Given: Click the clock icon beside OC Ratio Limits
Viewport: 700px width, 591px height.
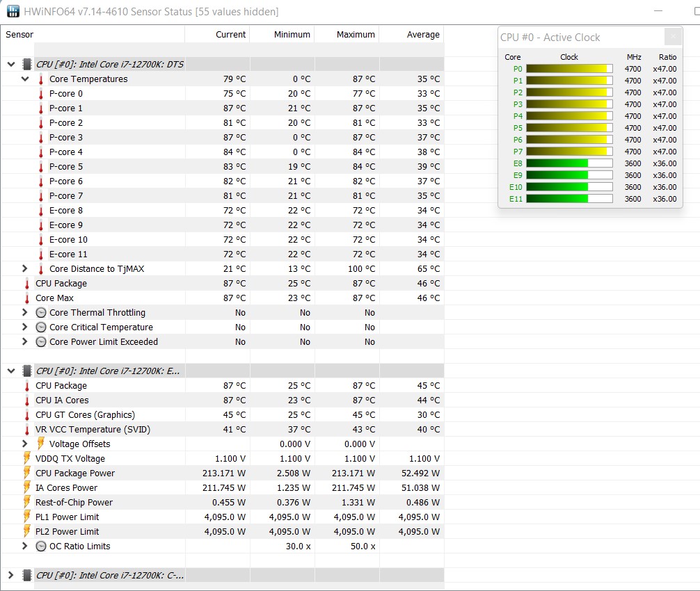Looking at the screenshot, I should click(40, 547).
